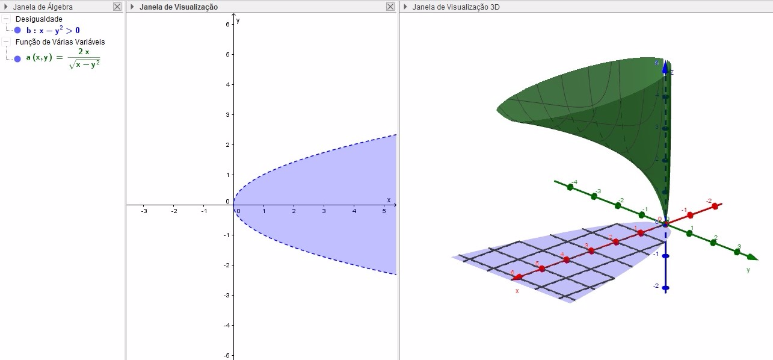
Task: Toggle the Janela de Visualização 3D style bar arrow
Action: [x=405, y=7]
